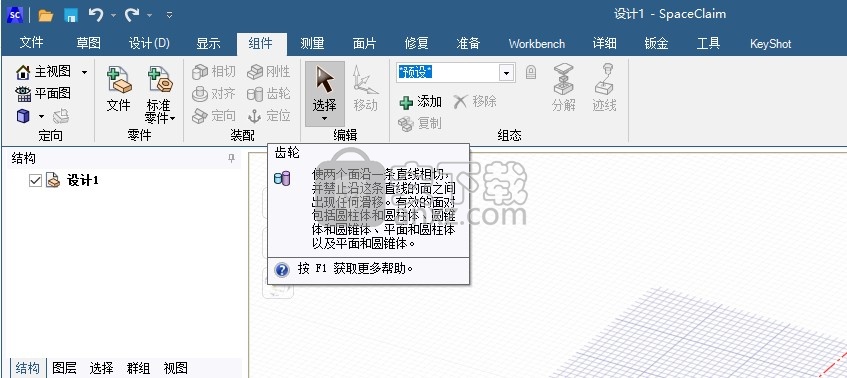Click the blue cube view orientation icon

point(23,116)
